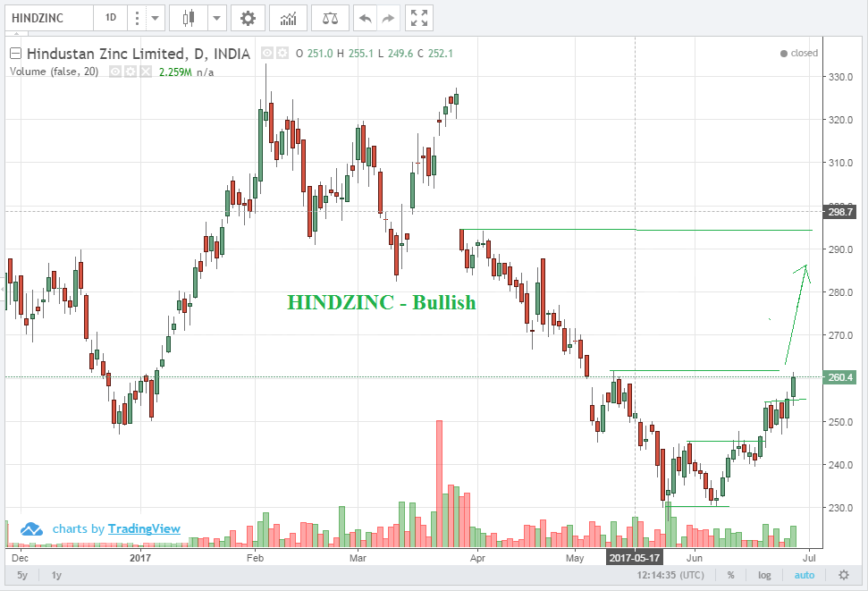868x591 pixels.
Task: Click the 330.0 price axis label
Action: point(840,77)
